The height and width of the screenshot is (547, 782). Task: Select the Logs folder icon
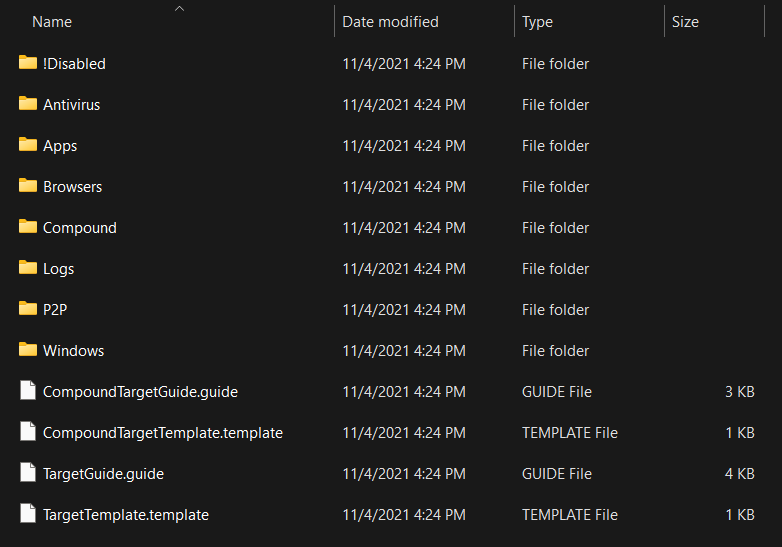pos(28,268)
